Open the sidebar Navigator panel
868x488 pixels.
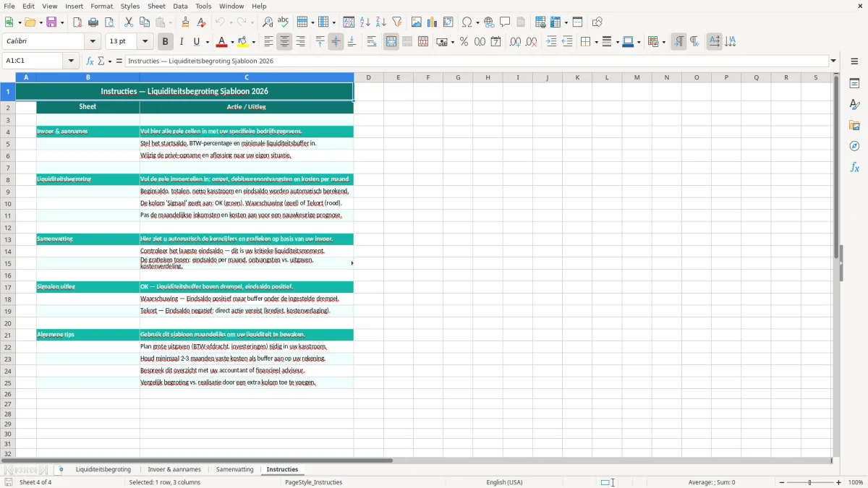854,146
